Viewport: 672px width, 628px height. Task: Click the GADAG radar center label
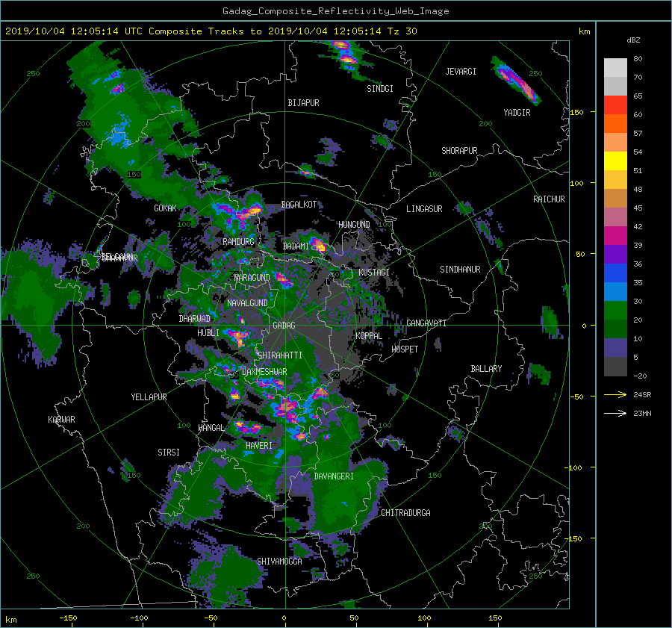click(x=284, y=326)
